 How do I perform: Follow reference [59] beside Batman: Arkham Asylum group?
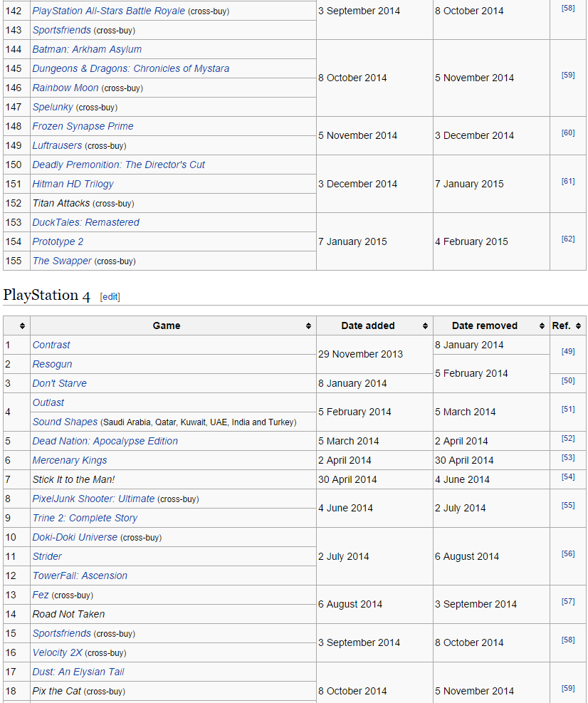point(568,75)
